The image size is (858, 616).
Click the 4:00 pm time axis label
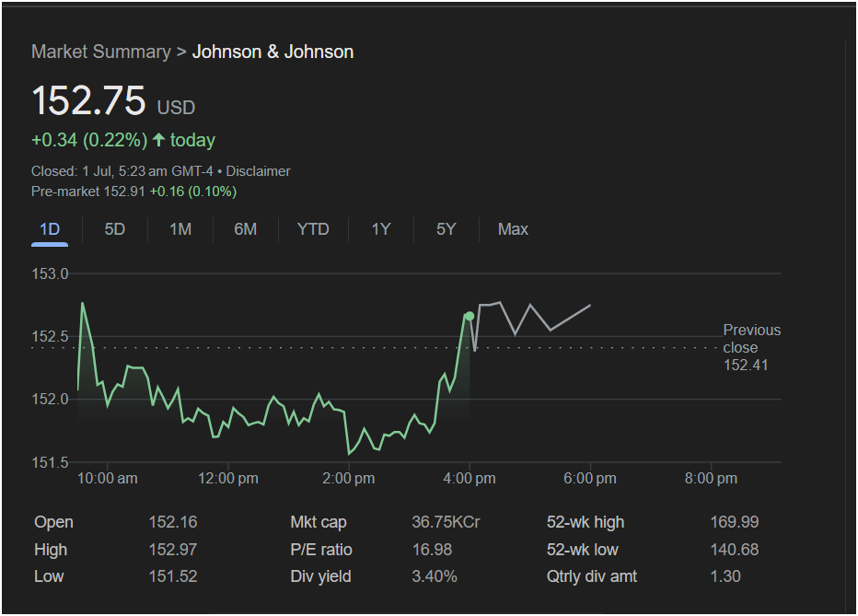point(470,479)
